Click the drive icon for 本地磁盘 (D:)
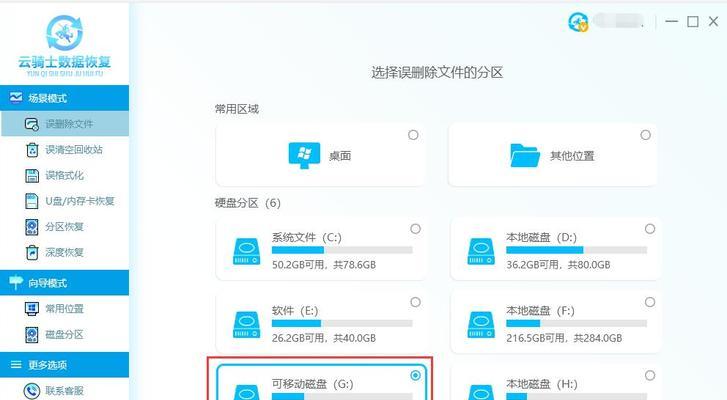The width and height of the screenshot is (727, 400). 481,252
